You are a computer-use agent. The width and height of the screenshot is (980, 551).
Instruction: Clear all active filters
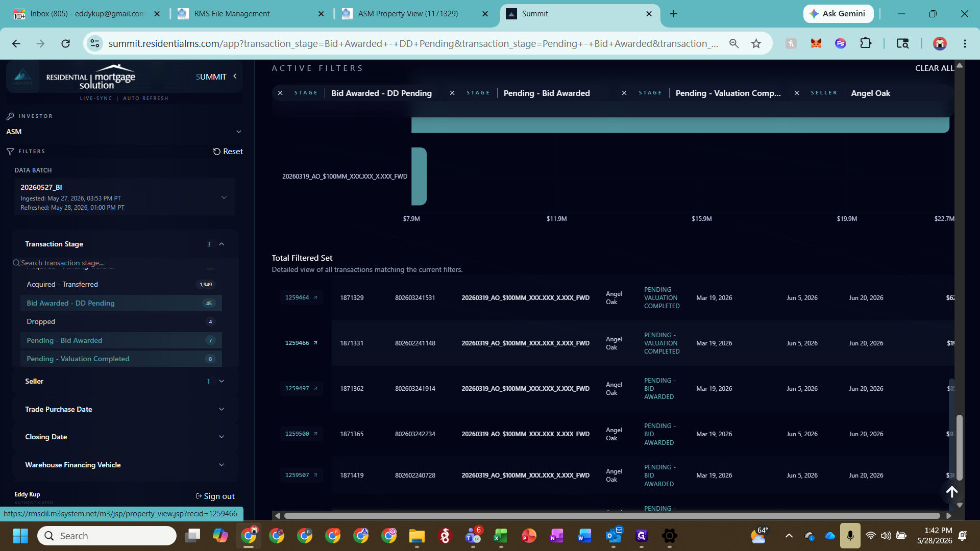(x=934, y=68)
